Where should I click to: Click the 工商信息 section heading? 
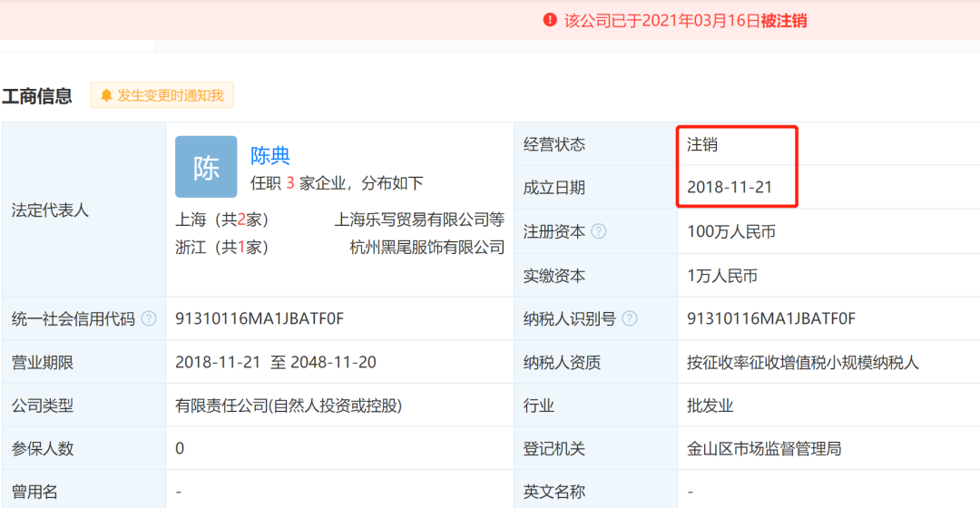point(37,96)
